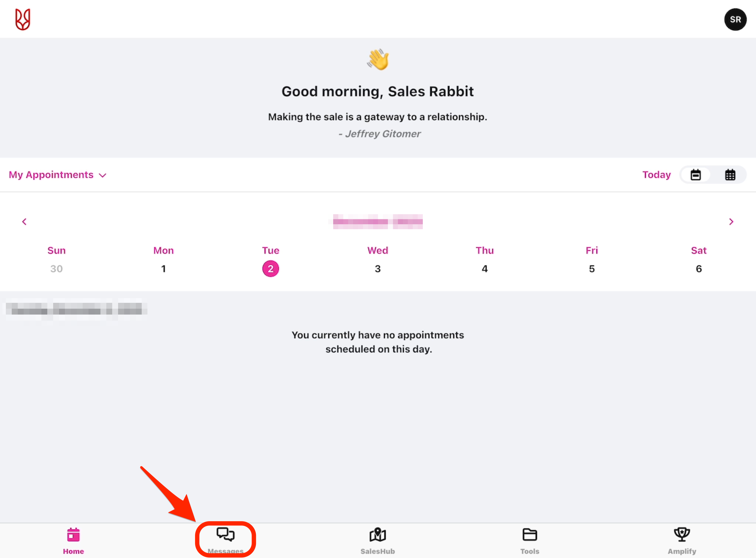Screen dimensions: 756x558
Task: Open the Tools folder icon
Action: tap(529, 535)
